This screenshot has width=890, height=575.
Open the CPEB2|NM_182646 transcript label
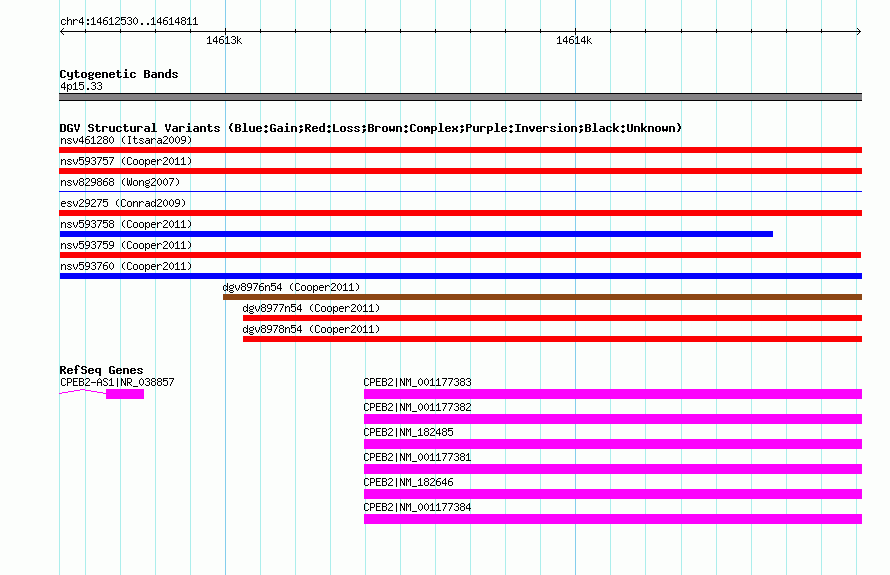coord(408,482)
